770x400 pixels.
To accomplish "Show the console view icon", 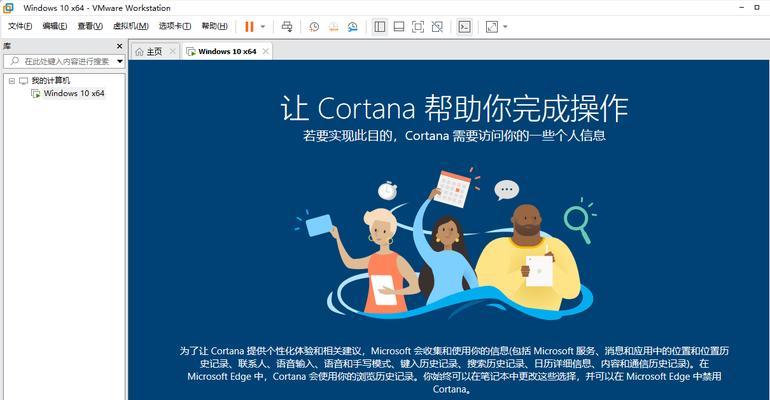I will pyautogui.click(x=464, y=27).
